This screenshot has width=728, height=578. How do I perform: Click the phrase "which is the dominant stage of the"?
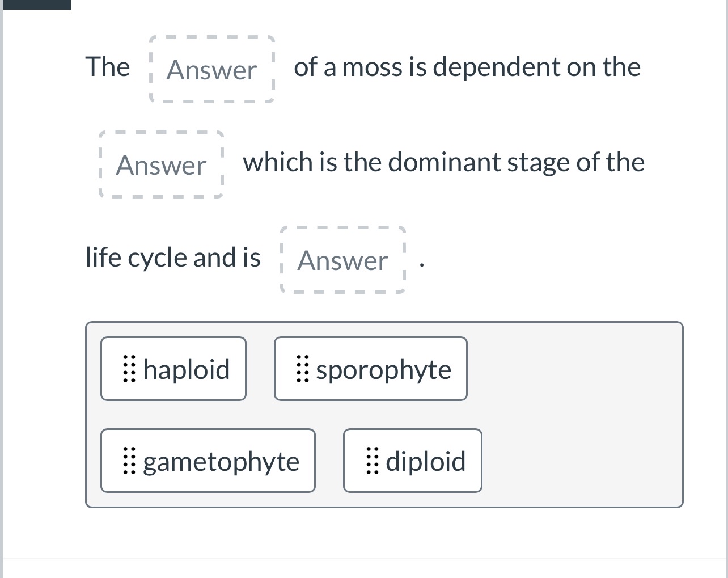click(x=443, y=162)
